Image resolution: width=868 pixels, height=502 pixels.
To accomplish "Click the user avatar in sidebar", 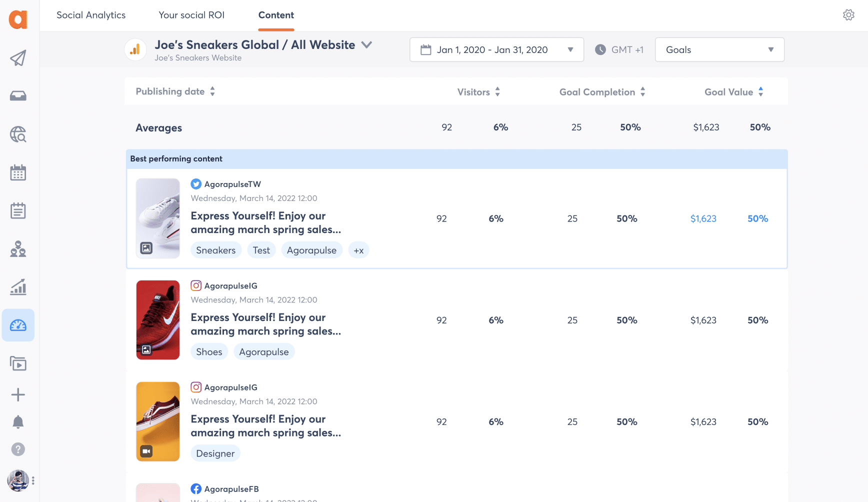I will pyautogui.click(x=18, y=480).
